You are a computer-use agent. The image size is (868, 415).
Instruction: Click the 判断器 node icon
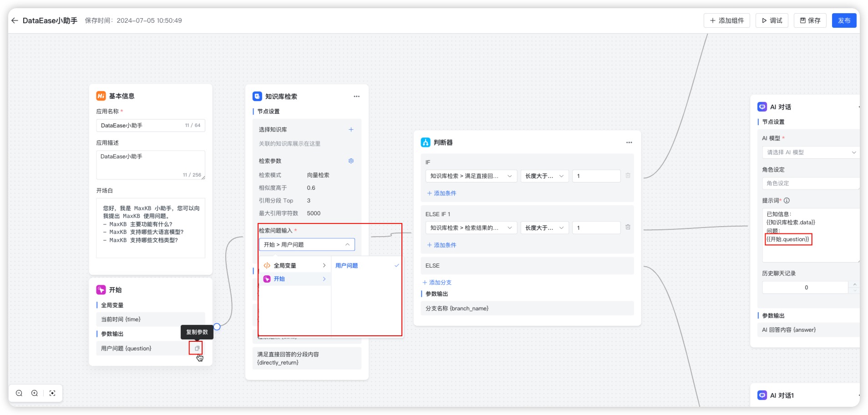(x=426, y=142)
